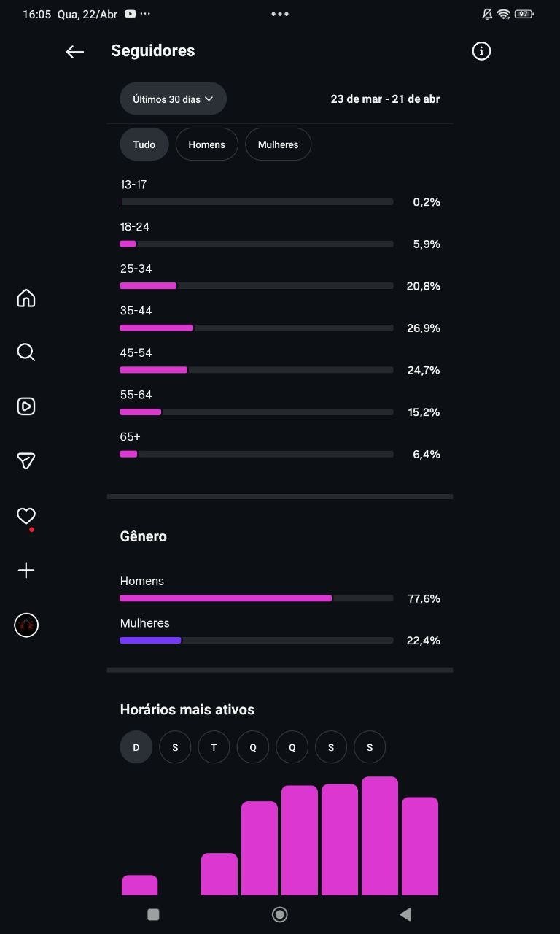Open the Search magnifier icon
The width and height of the screenshot is (560, 934).
[26, 352]
